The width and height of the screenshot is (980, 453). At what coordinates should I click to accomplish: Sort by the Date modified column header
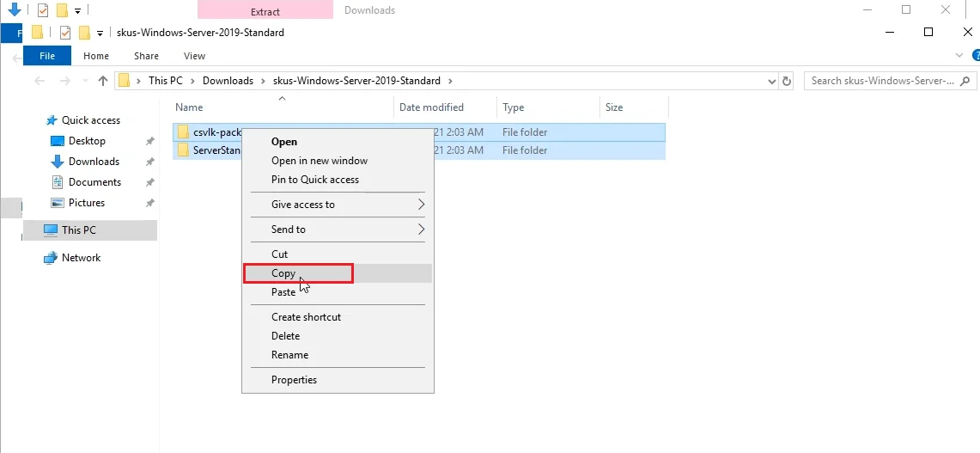tap(431, 107)
